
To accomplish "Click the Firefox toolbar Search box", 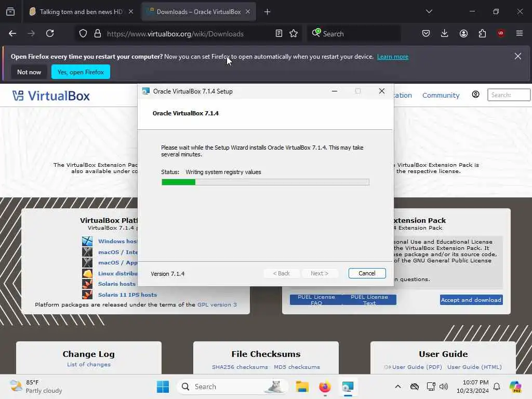I will coord(354,34).
